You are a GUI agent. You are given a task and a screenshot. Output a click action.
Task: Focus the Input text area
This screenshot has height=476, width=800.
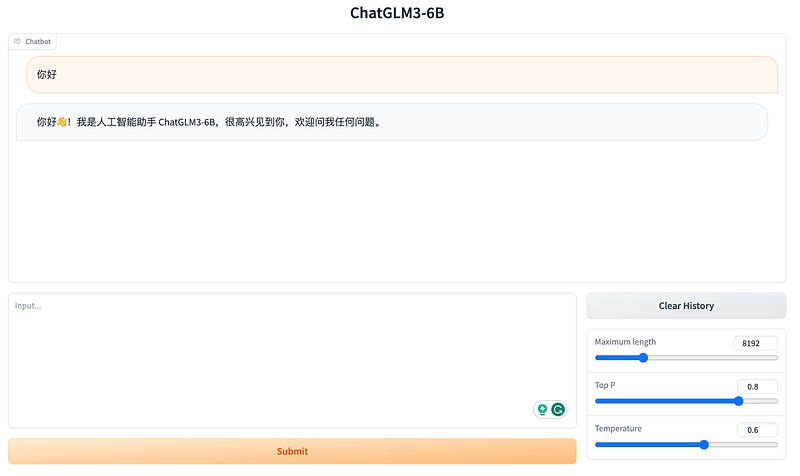click(x=292, y=360)
